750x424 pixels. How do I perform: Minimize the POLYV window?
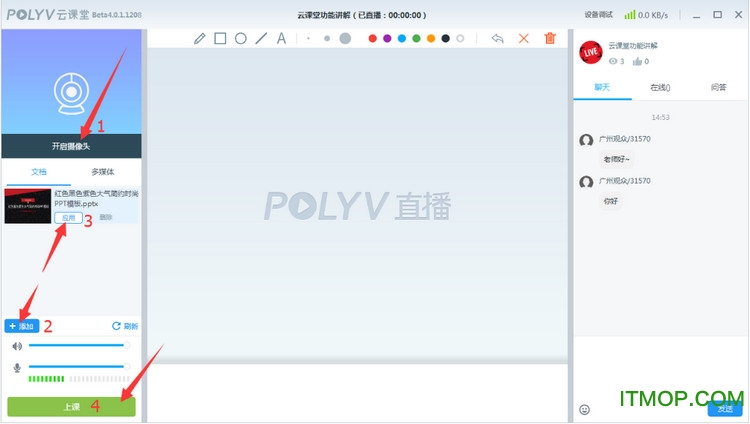696,15
